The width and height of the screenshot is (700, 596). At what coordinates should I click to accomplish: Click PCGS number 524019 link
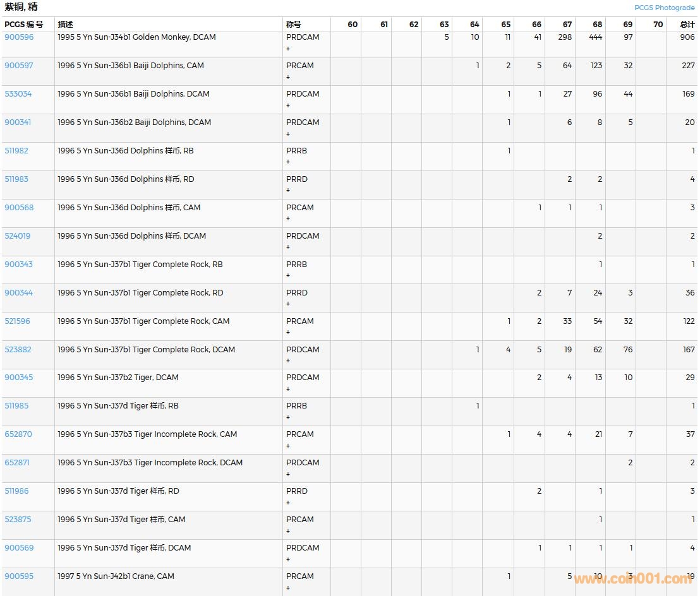[18, 236]
